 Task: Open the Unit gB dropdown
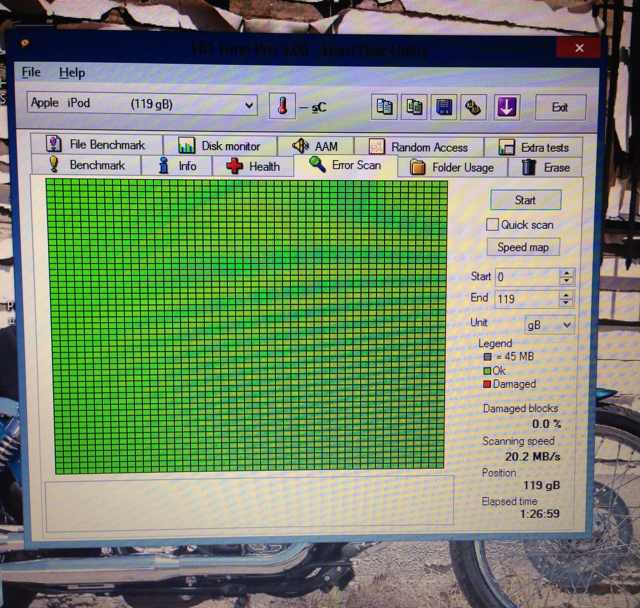point(549,325)
